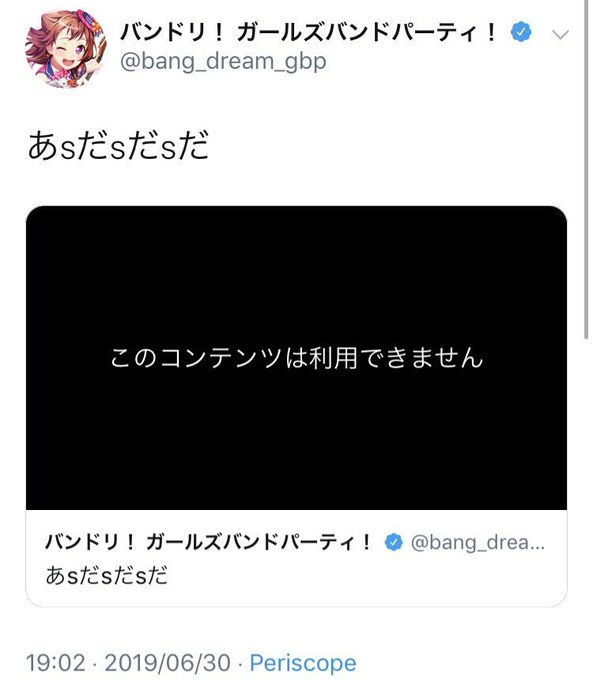
Task: Click the このコンテンツは利用できません message
Action: (x=296, y=358)
